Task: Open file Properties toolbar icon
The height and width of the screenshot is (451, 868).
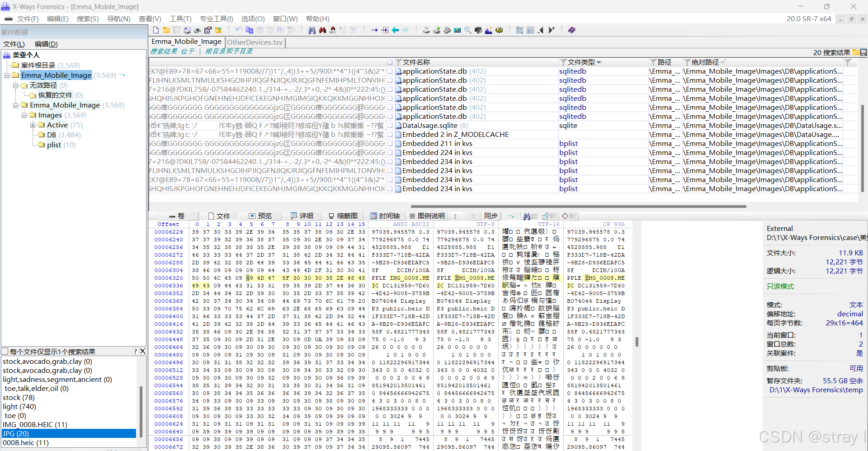Action: (x=208, y=30)
